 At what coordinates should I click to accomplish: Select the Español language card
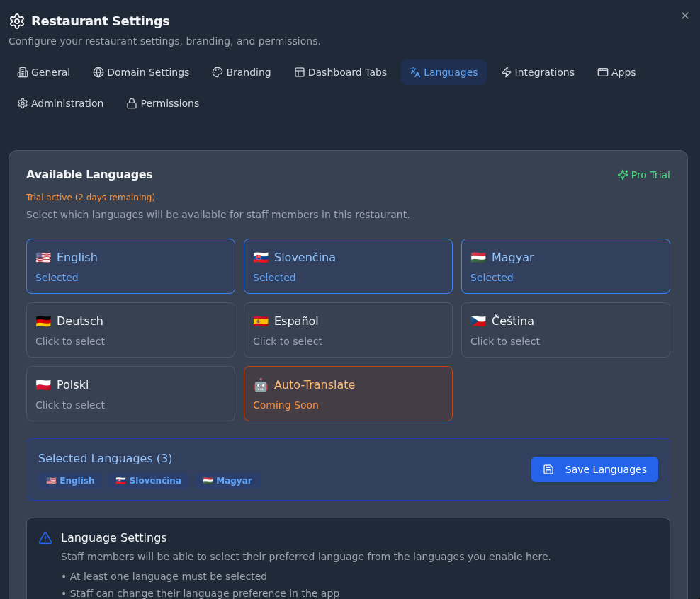tap(348, 330)
